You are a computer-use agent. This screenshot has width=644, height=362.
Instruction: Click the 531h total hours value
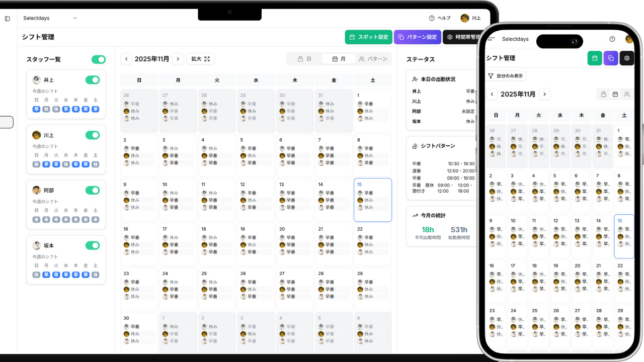459,230
